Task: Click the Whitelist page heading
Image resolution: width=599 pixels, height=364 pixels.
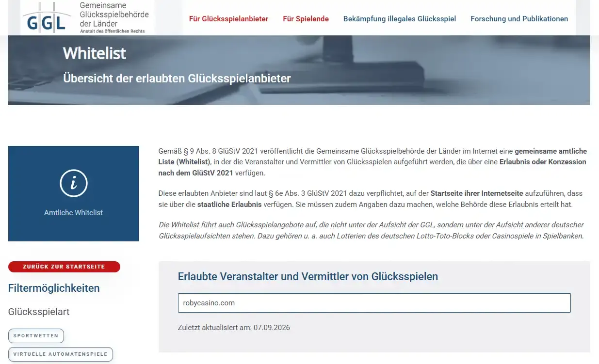Action: pos(95,53)
